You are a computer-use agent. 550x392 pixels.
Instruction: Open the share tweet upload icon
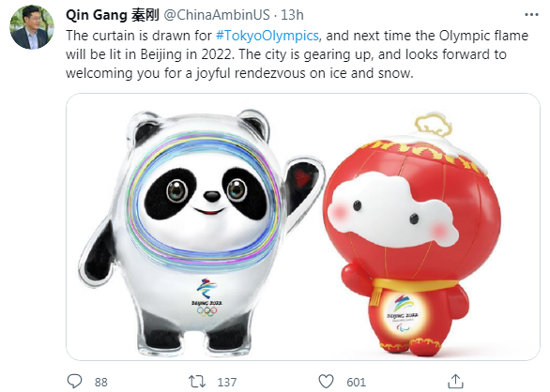click(x=455, y=381)
